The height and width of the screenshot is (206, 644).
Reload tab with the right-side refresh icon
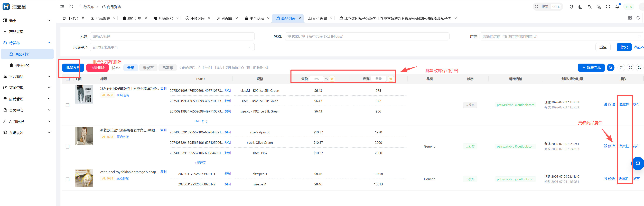click(638, 18)
